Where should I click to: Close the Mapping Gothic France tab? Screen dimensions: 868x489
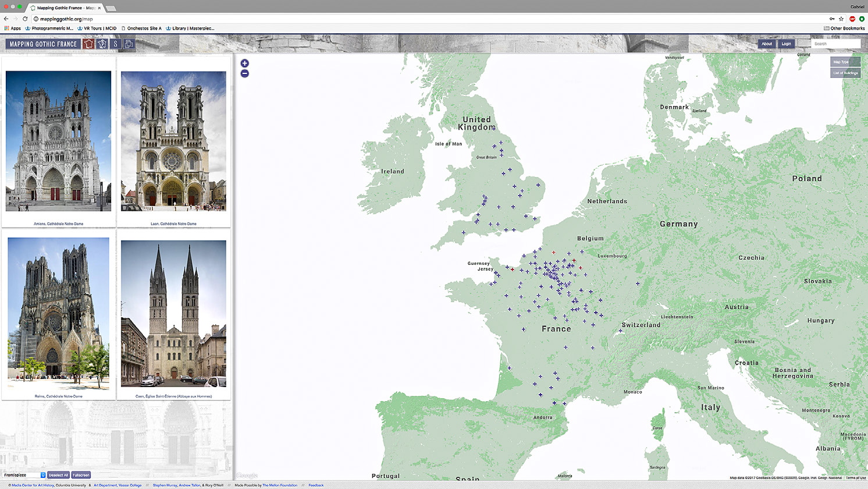[x=99, y=8]
